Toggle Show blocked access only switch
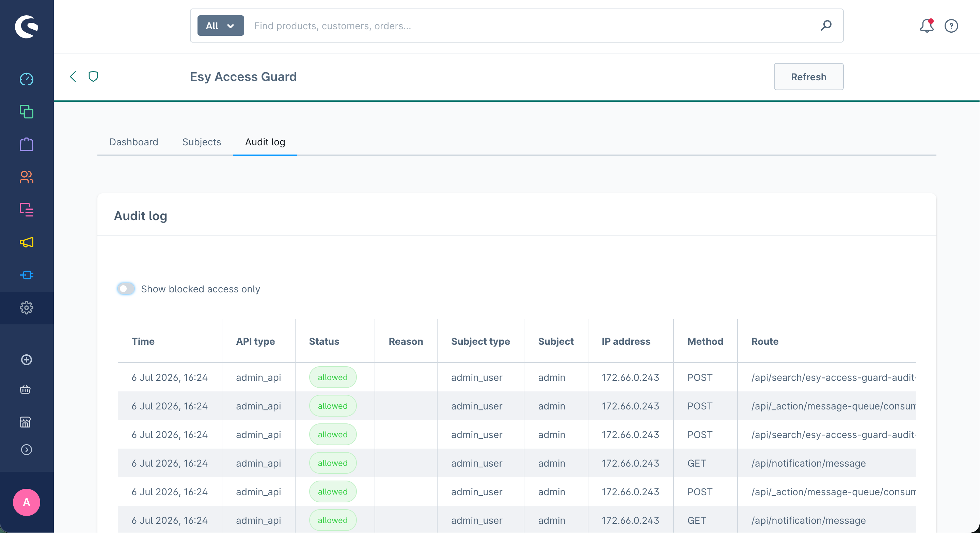The height and width of the screenshot is (533, 980). [126, 289]
